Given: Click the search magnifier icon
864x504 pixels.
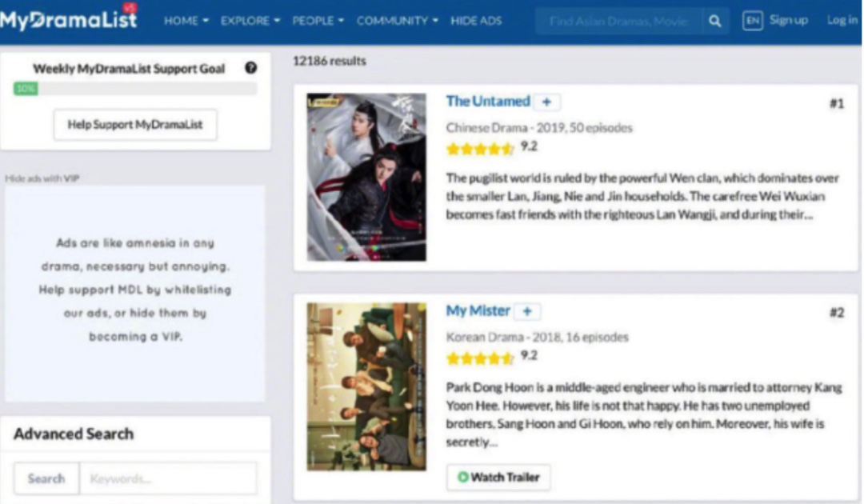Looking at the screenshot, I should pos(714,21).
